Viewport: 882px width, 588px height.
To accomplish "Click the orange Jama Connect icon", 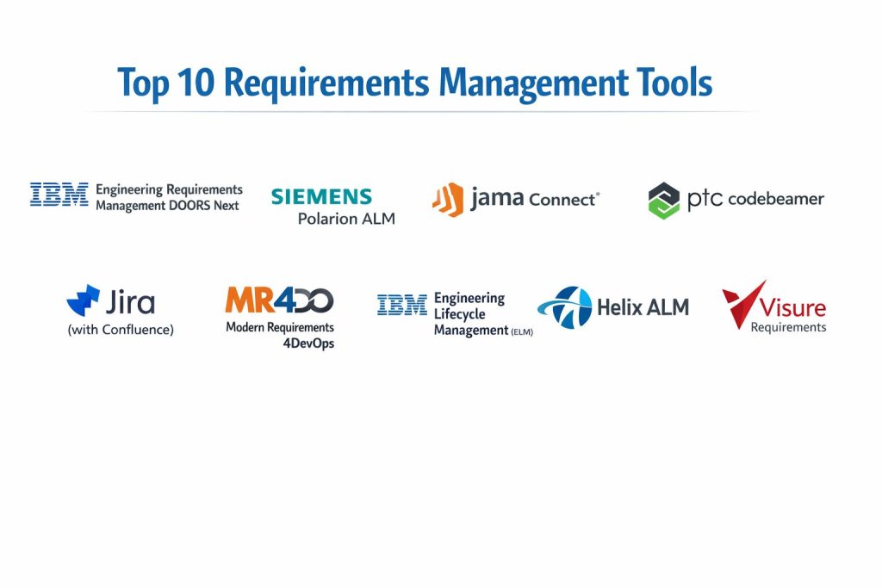I will pos(448,199).
